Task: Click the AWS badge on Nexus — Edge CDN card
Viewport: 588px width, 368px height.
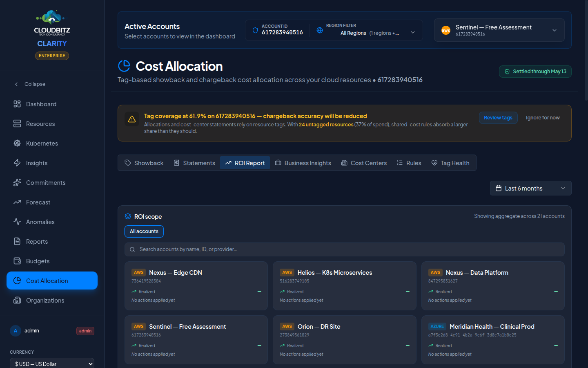Action: [139, 272]
